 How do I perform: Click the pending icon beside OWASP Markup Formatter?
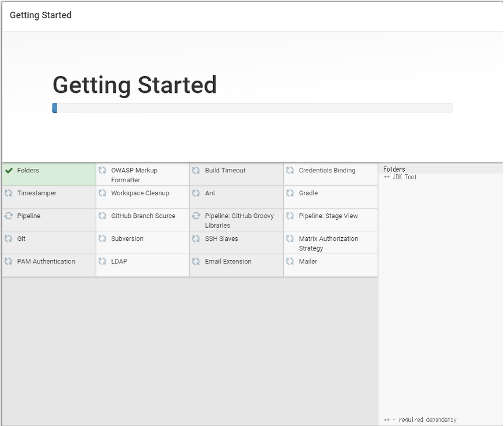click(x=102, y=171)
